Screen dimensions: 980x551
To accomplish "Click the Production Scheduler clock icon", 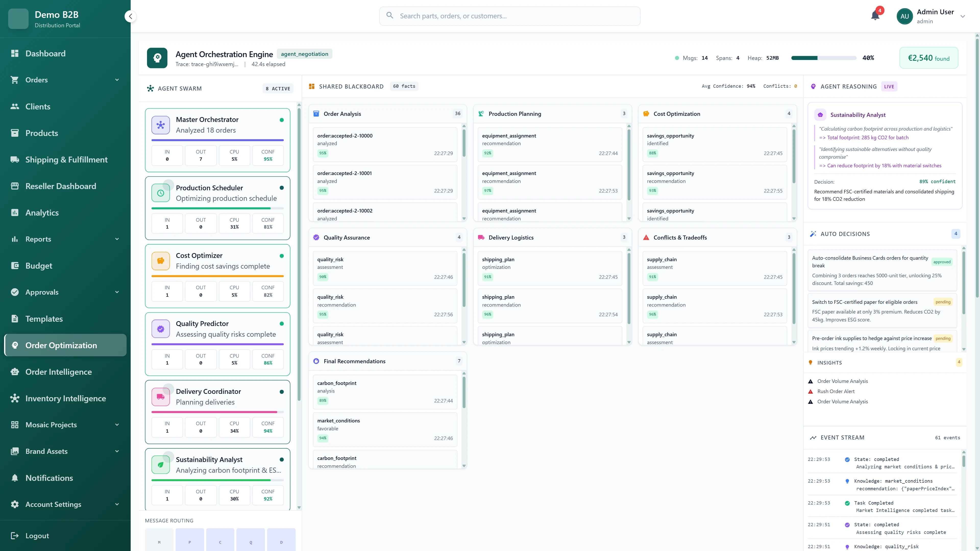I will pyautogui.click(x=160, y=193).
